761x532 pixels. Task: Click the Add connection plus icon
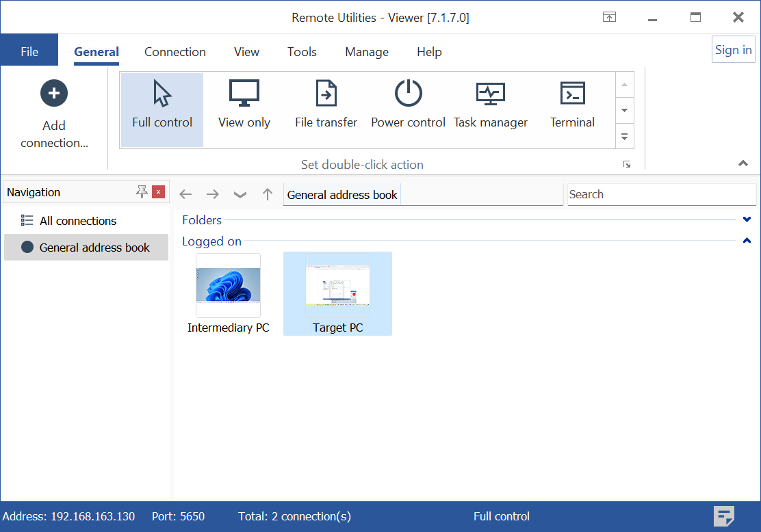point(54,93)
